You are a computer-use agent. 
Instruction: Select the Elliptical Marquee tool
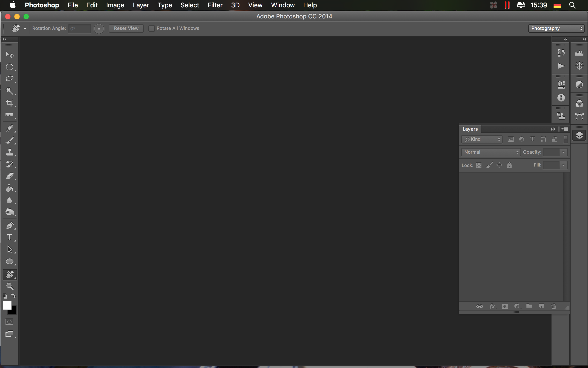pos(10,67)
